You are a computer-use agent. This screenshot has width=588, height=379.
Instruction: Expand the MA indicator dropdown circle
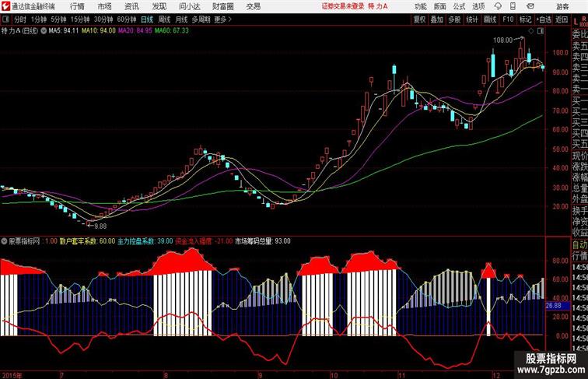click(44, 31)
